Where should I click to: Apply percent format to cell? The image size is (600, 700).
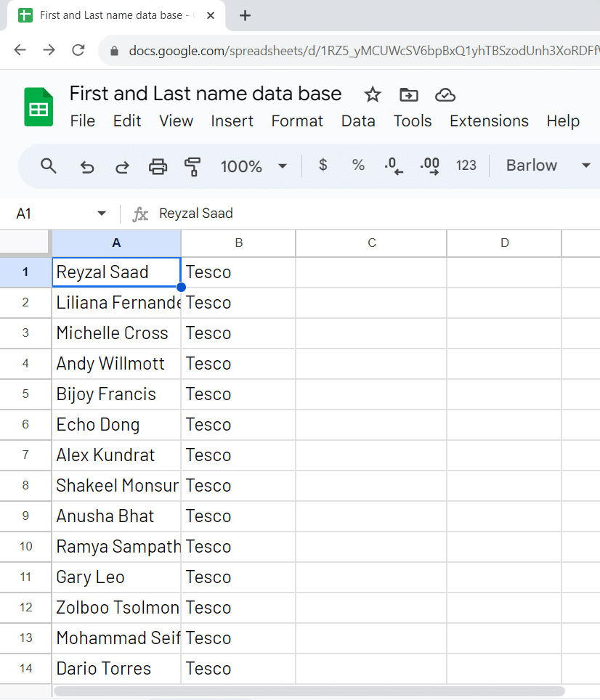pos(358,166)
